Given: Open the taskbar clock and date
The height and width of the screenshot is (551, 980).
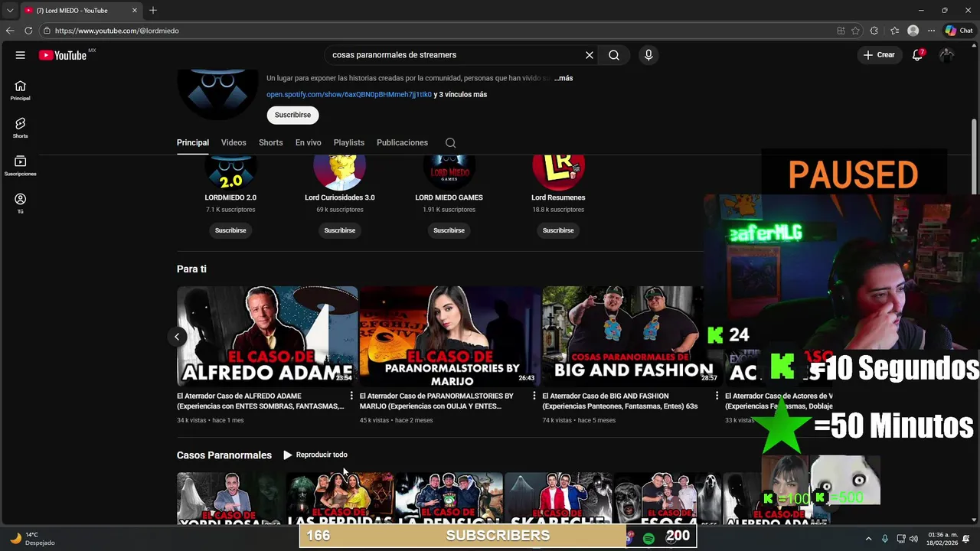Looking at the screenshot, I should click(x=942, y=539).
